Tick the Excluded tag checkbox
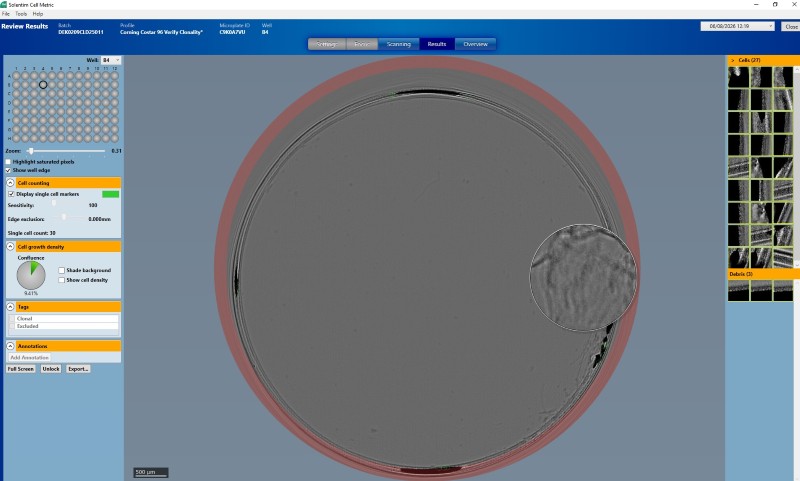 (x=12, y=326)
